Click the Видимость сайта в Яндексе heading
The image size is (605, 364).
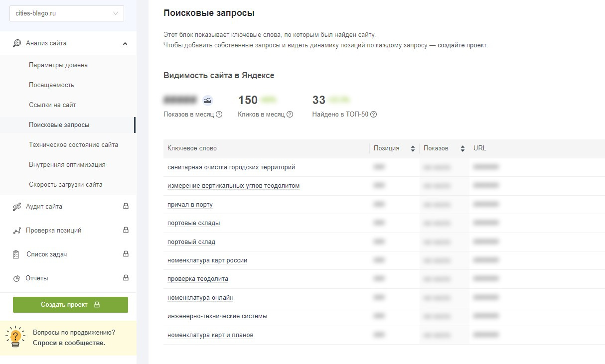point(219,76)
